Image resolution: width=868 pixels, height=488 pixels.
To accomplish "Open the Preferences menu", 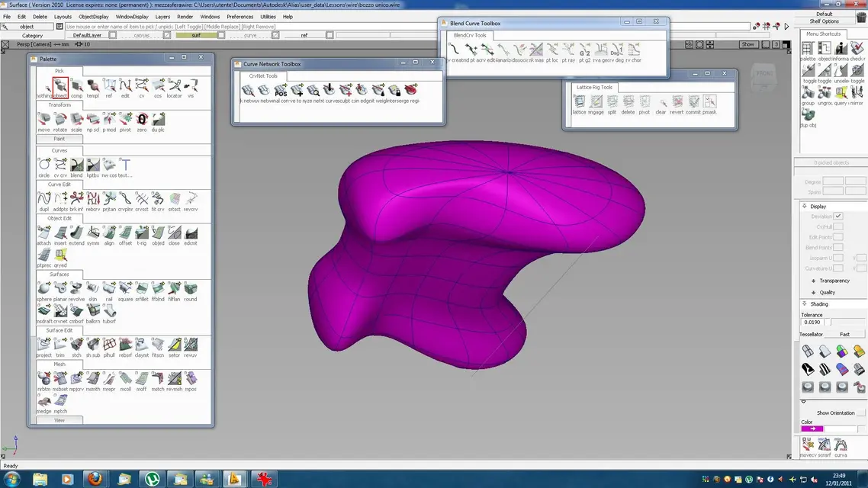I will pyautogui.click(x=240, y=17).
